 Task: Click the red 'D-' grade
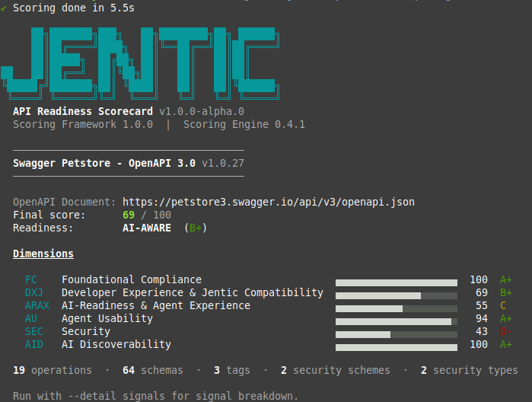tap(506, 331)
